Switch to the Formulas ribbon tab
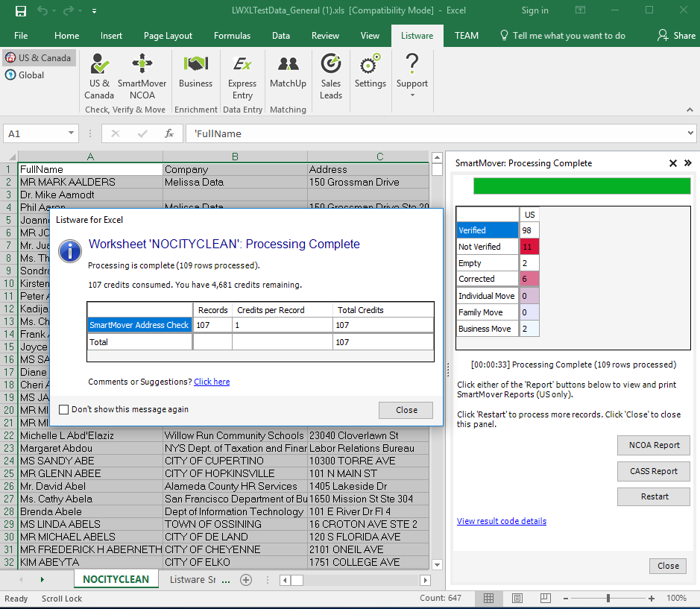Viewport: 700px width, 609px height. pyautogui.click(x=232, y=36)
